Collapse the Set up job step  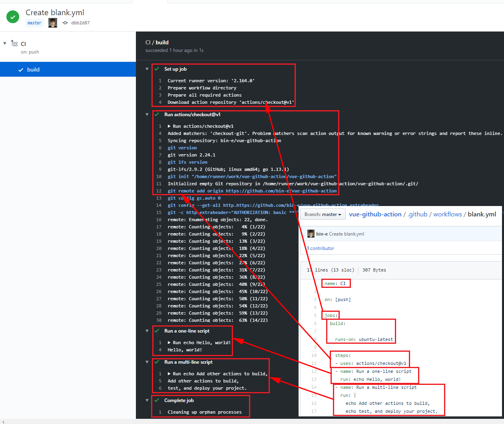tap(147, 69)
